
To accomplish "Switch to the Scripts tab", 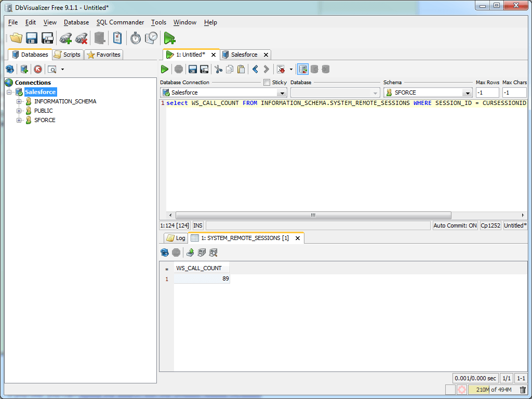I will (x=68, y=55).
